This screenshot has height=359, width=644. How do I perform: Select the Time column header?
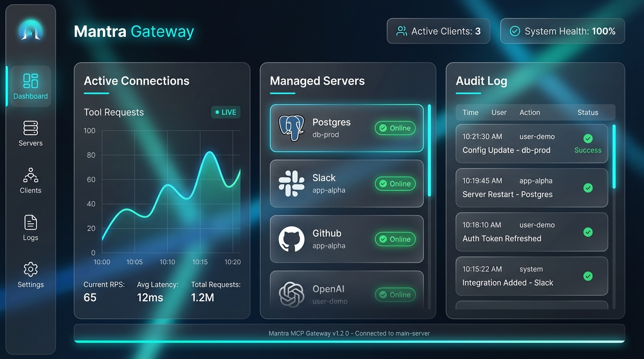click(470, 112)
